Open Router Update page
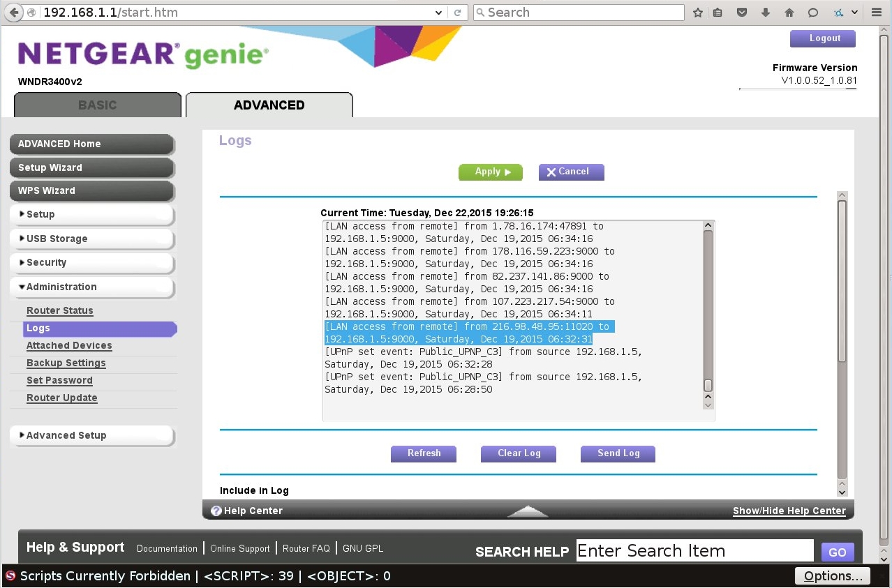The height and width of the screenshot is (588, 892). tap(62, 398)
